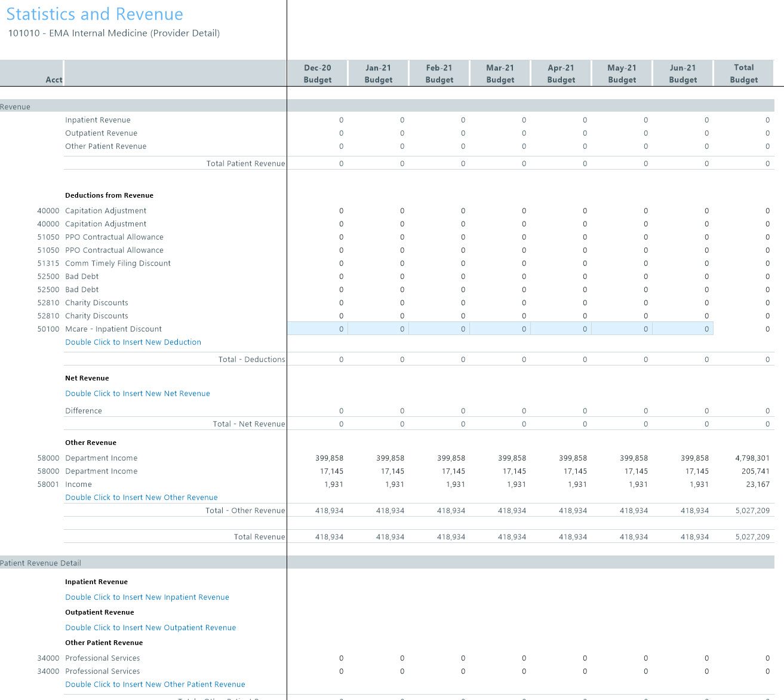Image resolution: width=784 pixels, height=700 pixels.
Task: Select the Total Budget column header
Action: (743, 73)
